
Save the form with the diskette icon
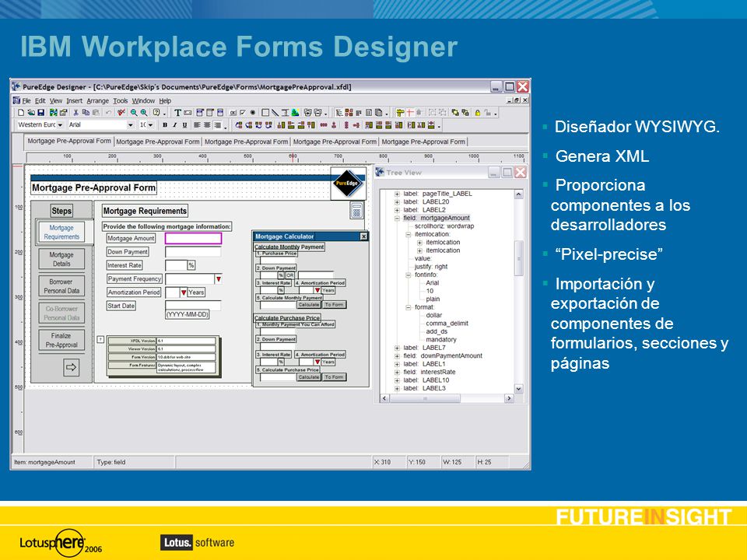[x=40, y=112]
